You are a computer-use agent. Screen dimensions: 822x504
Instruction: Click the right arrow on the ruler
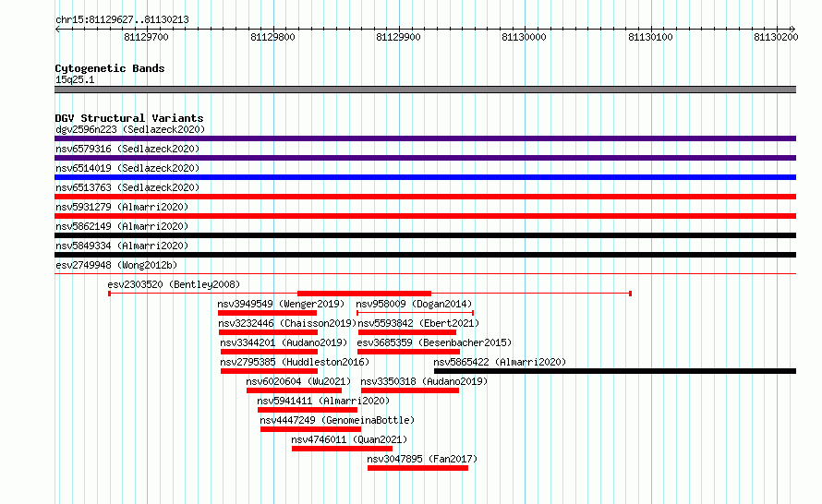coord(792,30)
